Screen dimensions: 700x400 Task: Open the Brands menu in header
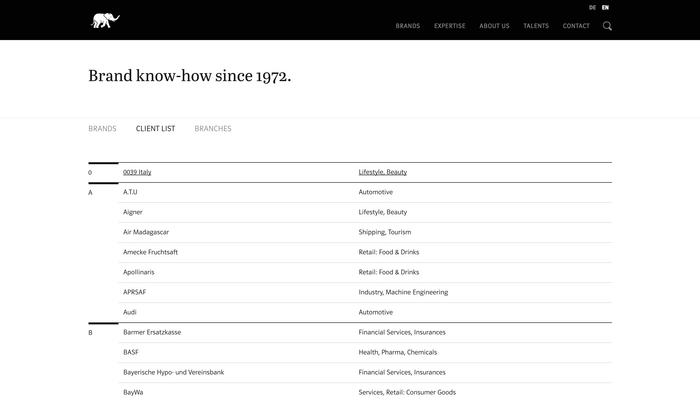(x=408, y=26)
